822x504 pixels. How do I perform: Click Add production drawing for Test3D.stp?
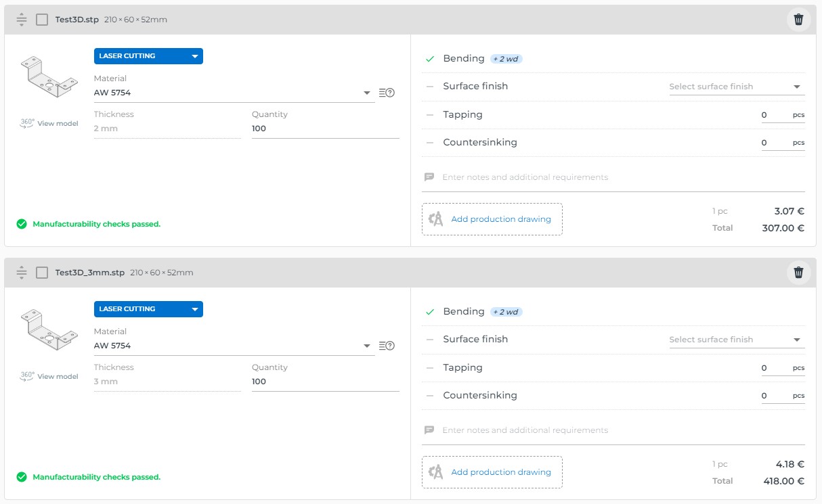pos(492,219)
